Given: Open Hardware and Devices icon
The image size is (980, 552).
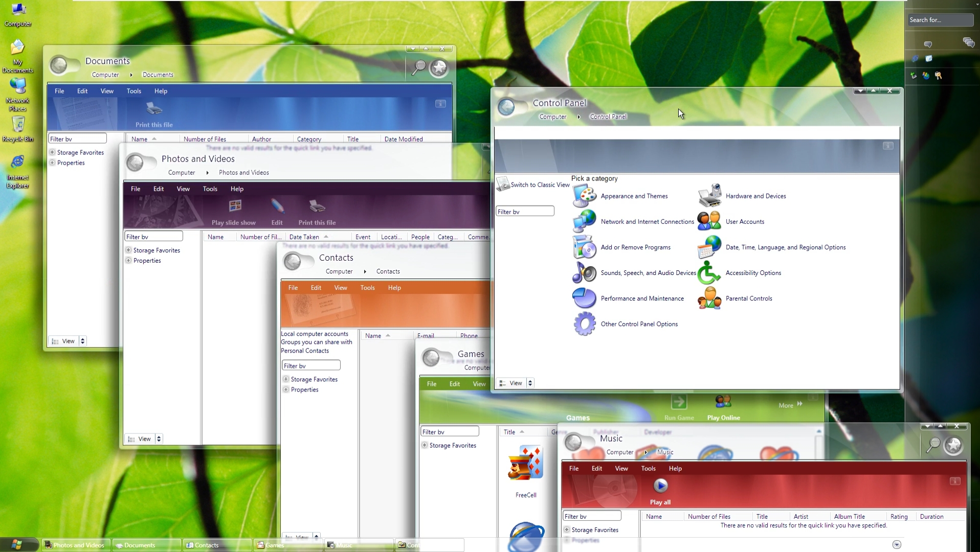Looking at the screenshot, I should 709,196.
